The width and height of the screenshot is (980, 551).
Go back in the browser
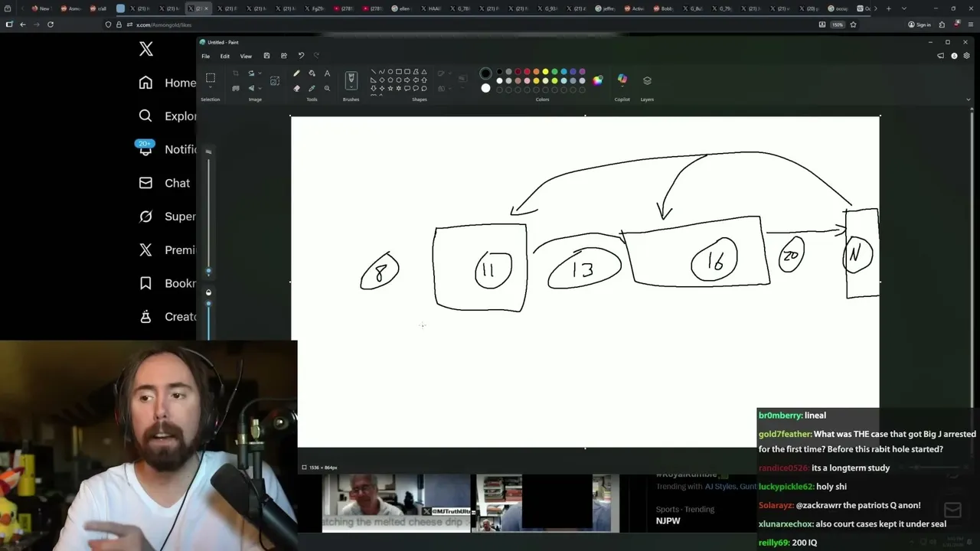[x=23, y=24]
